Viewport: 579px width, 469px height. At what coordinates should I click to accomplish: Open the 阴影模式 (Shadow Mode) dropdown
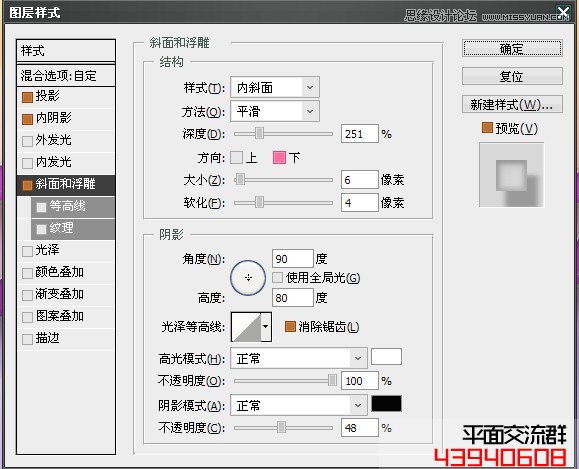click(x=298, y=405)
